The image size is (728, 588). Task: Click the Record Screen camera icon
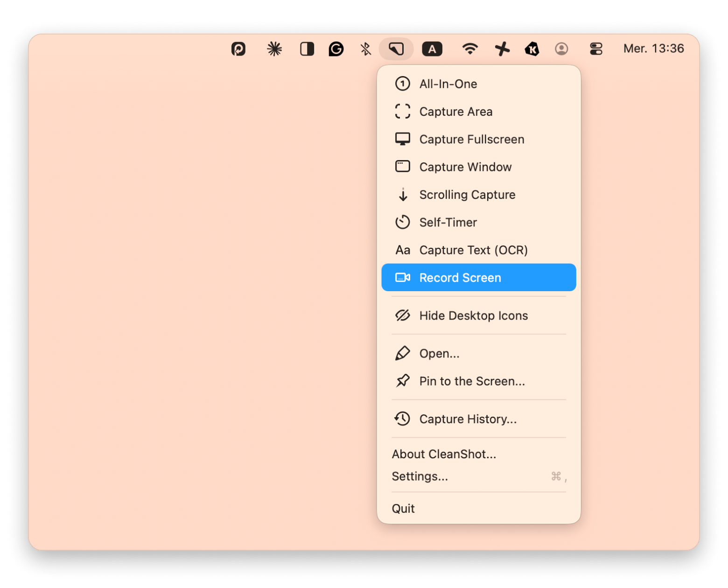tap(403, 278)
